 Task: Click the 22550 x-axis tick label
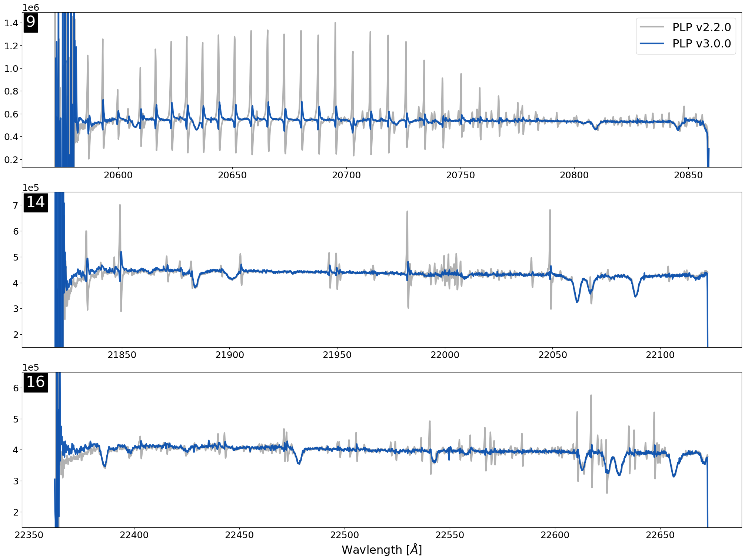tap(450, 535)
